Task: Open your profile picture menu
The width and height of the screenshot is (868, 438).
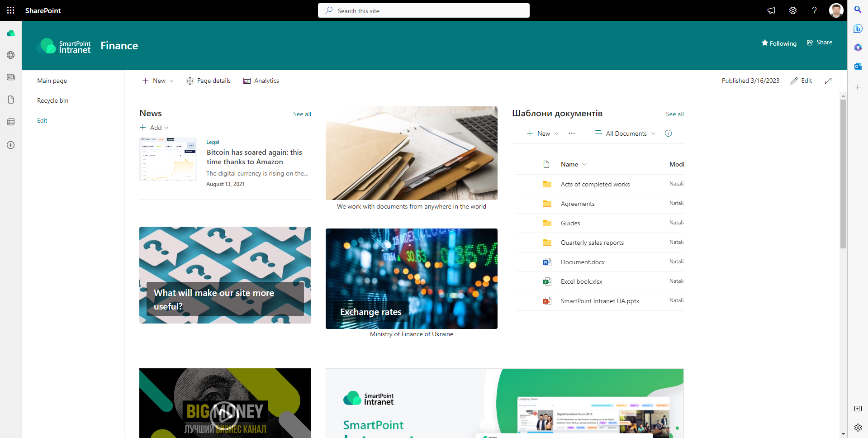Action: [836, 10]
